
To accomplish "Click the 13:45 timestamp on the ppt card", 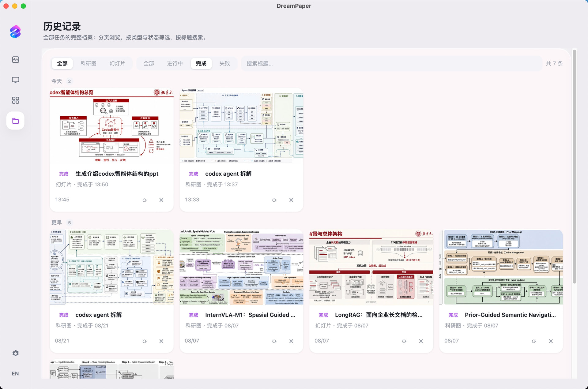I will pos(62,200).
